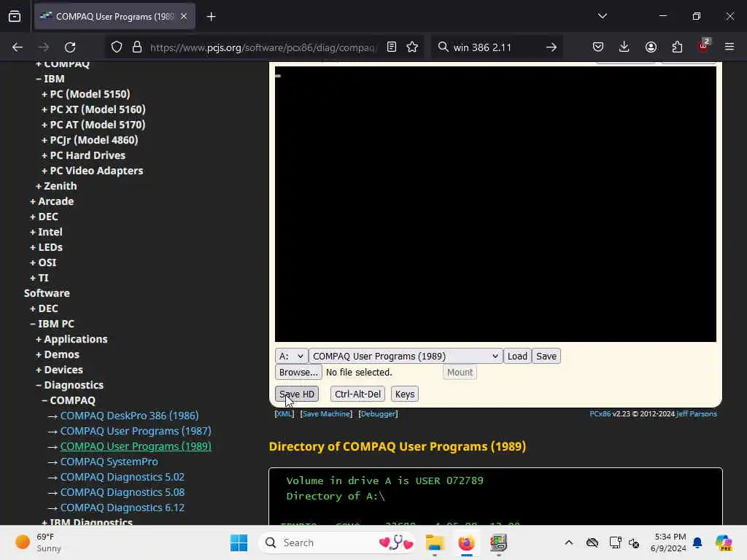The height and width of the screenshot is (560, 747).
Task: Click the search box containing win 386 2.11
Action: pyautogui.click(x=497, y=47)
